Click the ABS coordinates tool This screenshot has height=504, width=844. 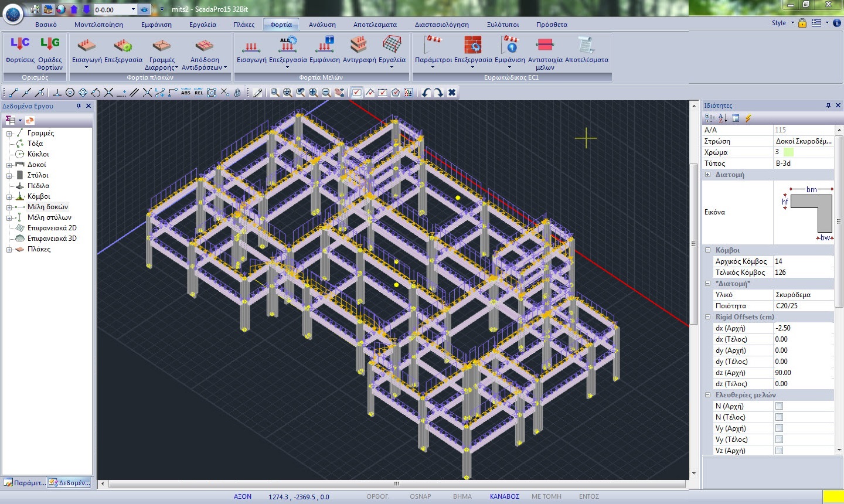186,93
